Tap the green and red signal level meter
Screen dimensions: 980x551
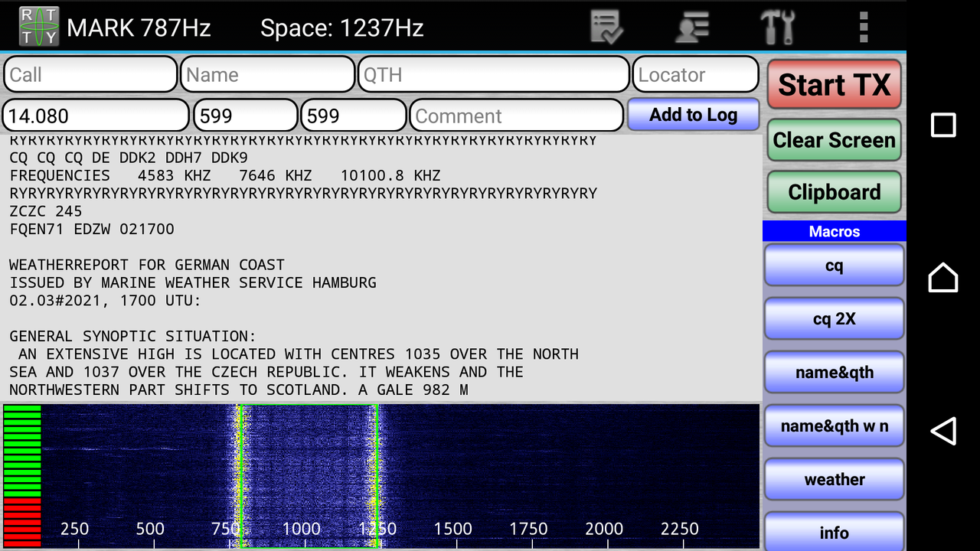[x=22, y=474]
